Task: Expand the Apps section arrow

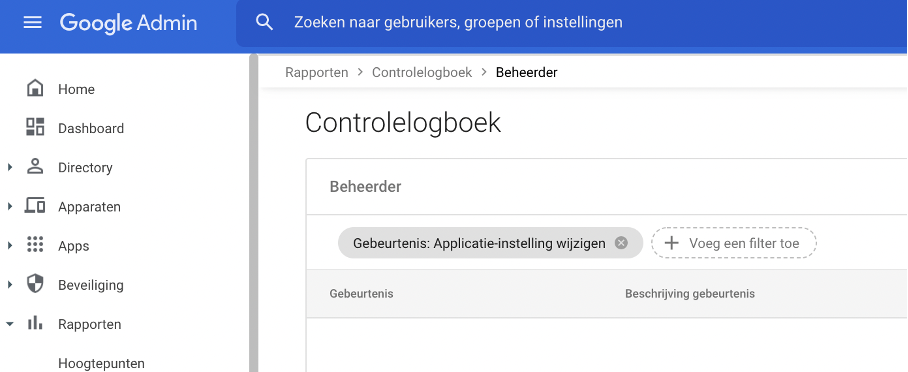Action: click(9, 246)
